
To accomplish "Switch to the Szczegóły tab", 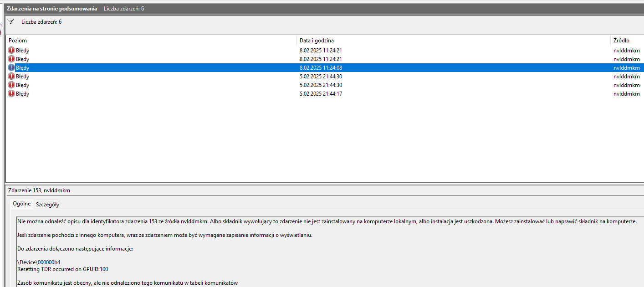I will pos(47,205).
